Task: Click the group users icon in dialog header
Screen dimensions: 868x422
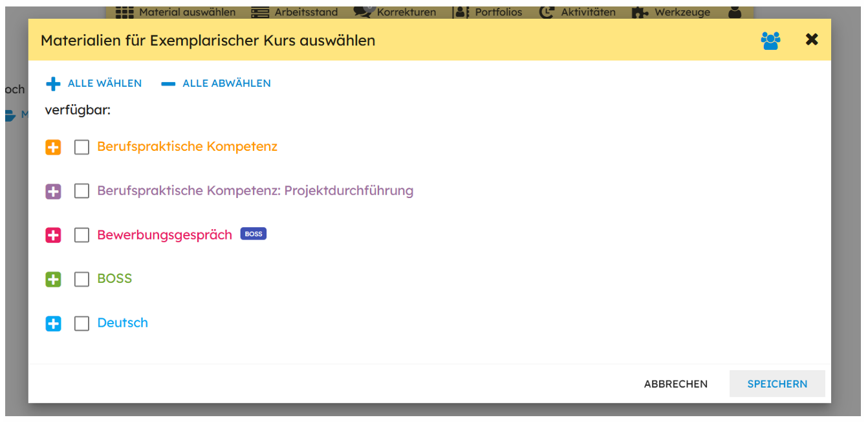Action: click(770, 41)
